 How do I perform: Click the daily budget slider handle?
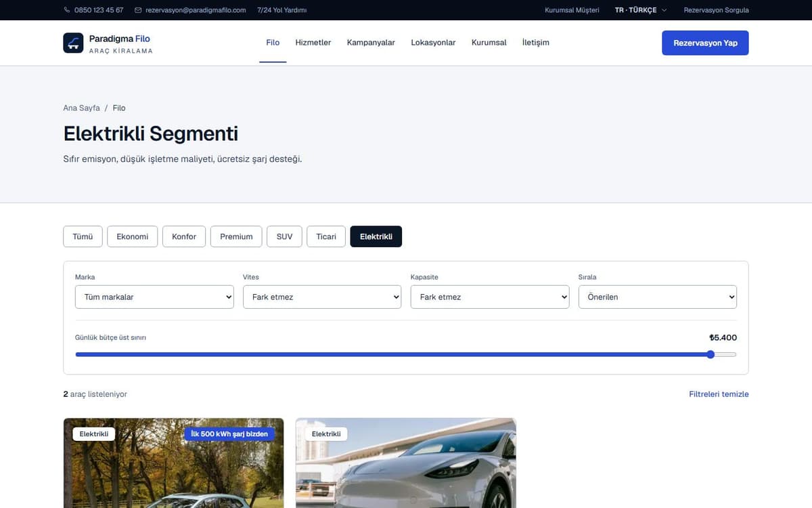(710, 354)
